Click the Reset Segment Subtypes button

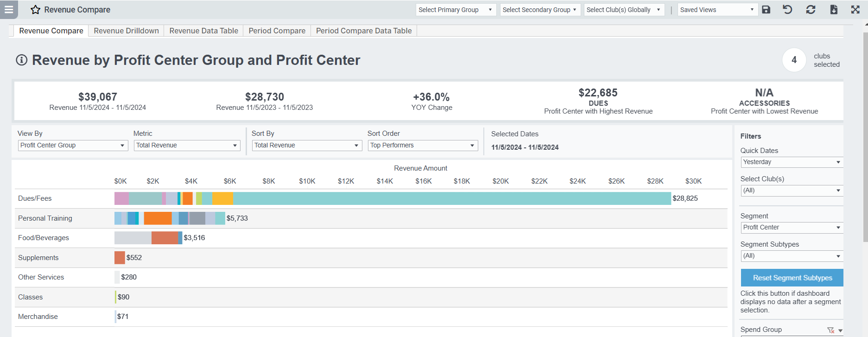pyautogui.click(x=792, y=278)
